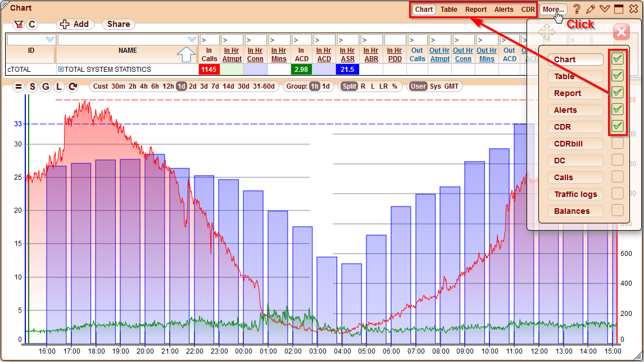Image resolution: width=644 pixels, height=362 pixels.
Task: Select the Split axis mode
Action: tap(350, 86)
